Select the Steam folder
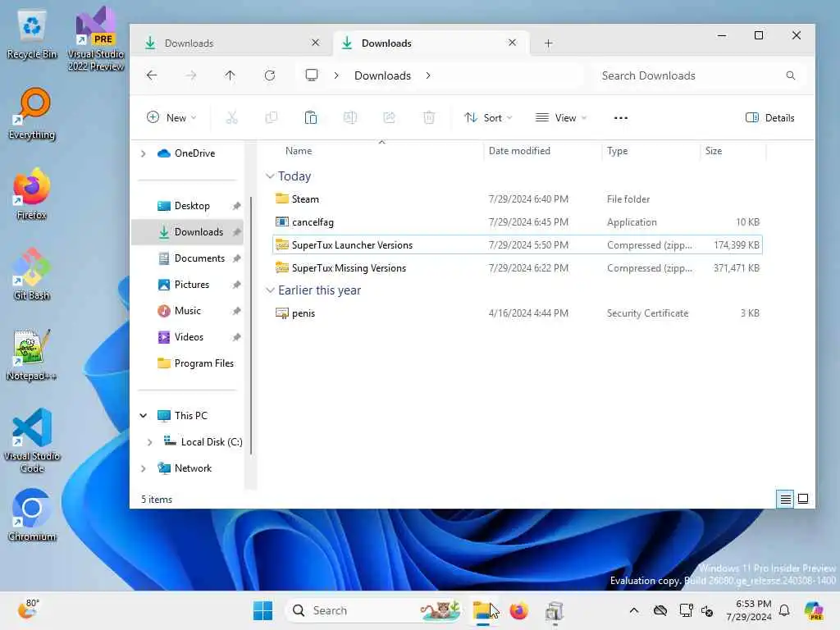This screenshot has height=630, width=840. 517,199
